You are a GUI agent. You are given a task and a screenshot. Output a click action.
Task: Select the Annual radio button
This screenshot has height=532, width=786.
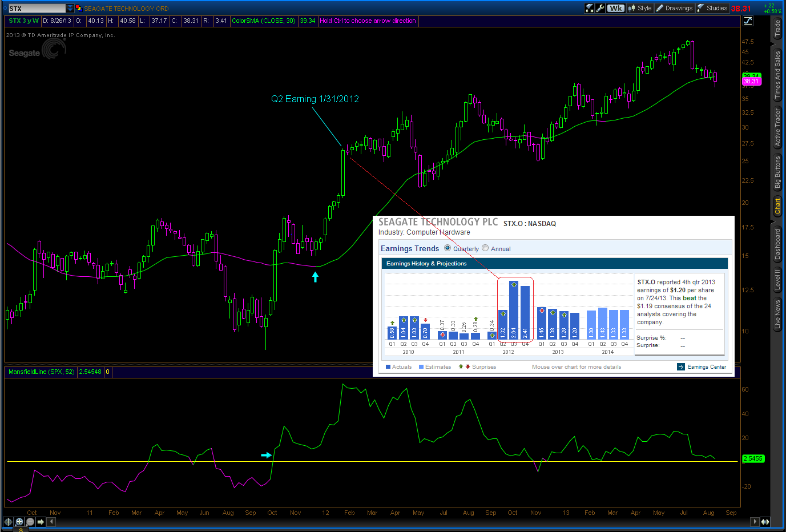coord(485,248)
